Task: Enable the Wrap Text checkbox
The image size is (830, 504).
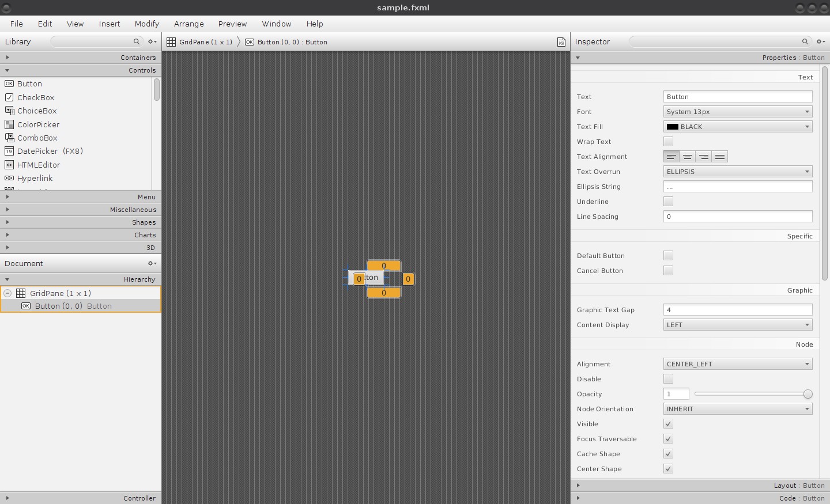Action: coord(668,141)
